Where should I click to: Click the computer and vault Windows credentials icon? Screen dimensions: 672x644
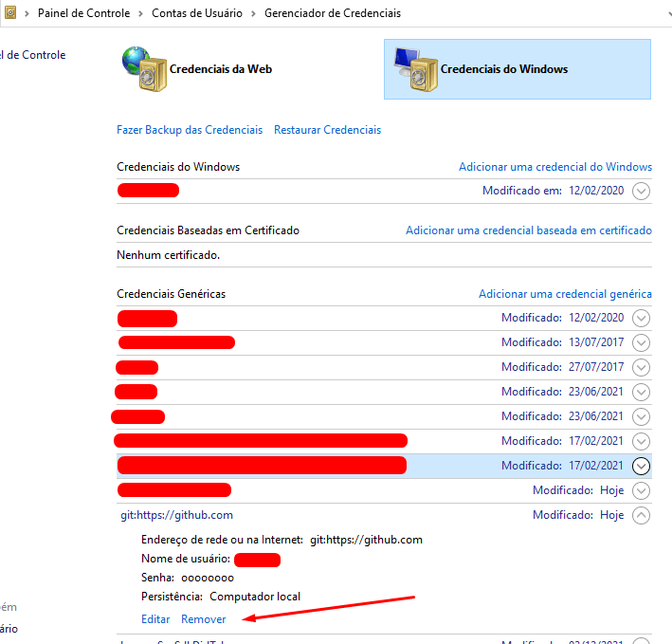point(416,69)
